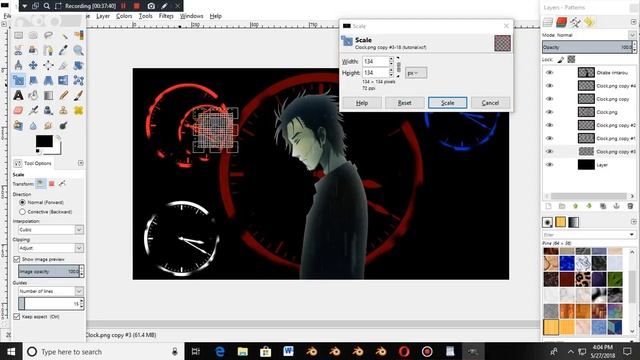The image size is (640, 360).
Task: Toggle the chain link in Scale dialog
Action: [399, 67]
